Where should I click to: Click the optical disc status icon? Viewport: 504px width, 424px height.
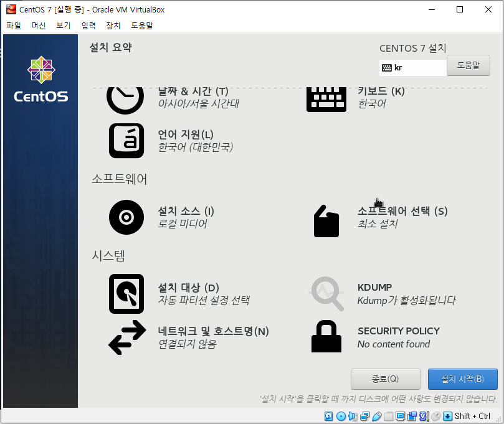[x=341, y=417]
